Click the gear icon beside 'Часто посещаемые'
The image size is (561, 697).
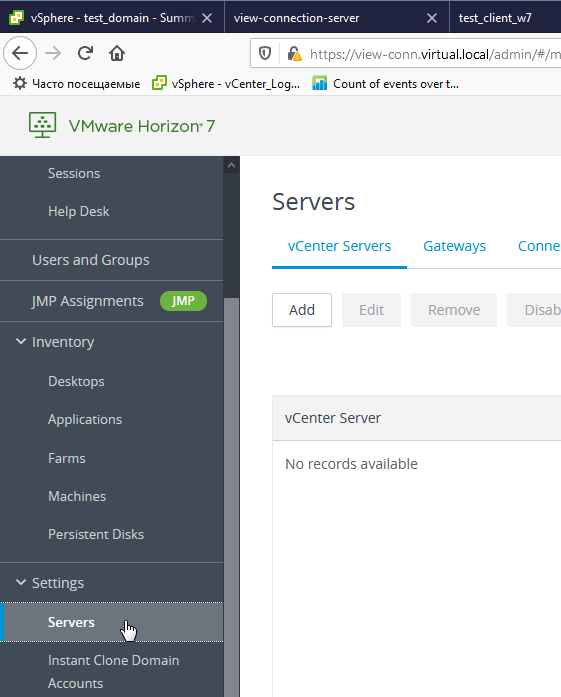click(20, 83)
